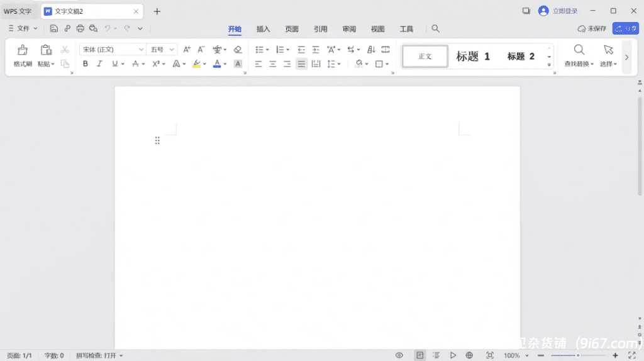
Task: Click the print icon in quick access toolbar
Action: [x=80, y=28]
